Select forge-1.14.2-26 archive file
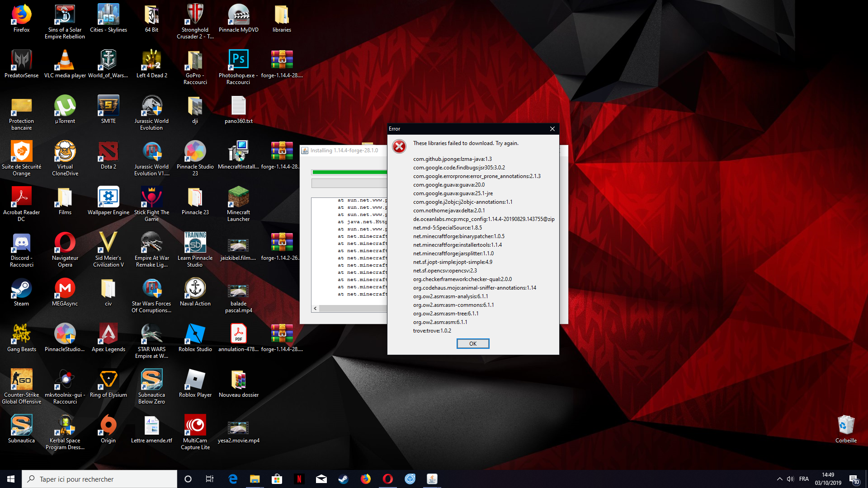This screenshot has width=868, height=488. pyautogui.click(x=282, y=247)
